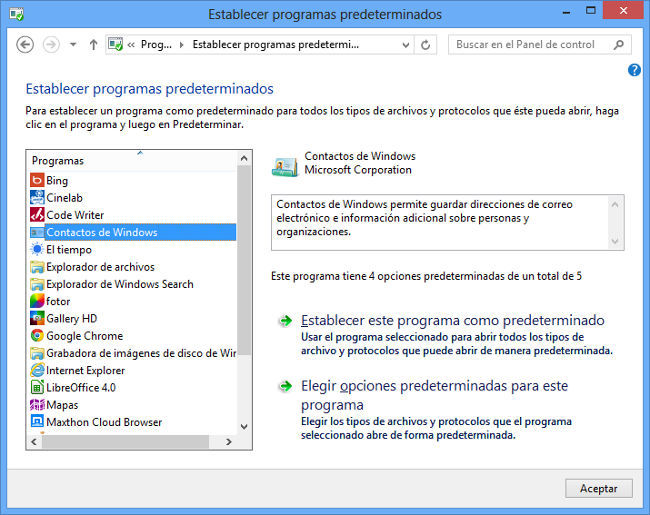The width and height of the screenshot is (650, 515).
Task: Click the address bar control panel icon
Action: point(115,44)
